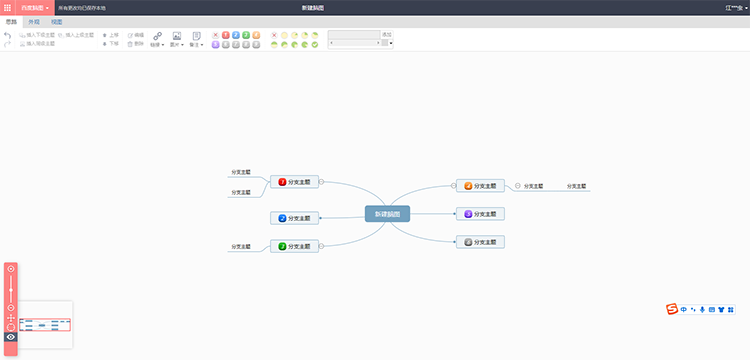Click the zoom out button
Viewport: 750px width, 360px height.
pyautogui.click(x=11, y=308)
